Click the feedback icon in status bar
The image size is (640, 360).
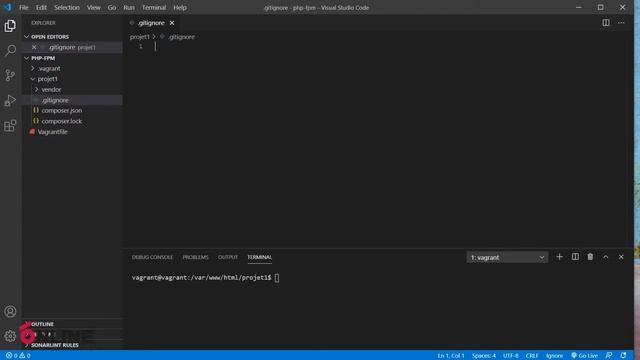pyautogui.click(x=609, y=356)
